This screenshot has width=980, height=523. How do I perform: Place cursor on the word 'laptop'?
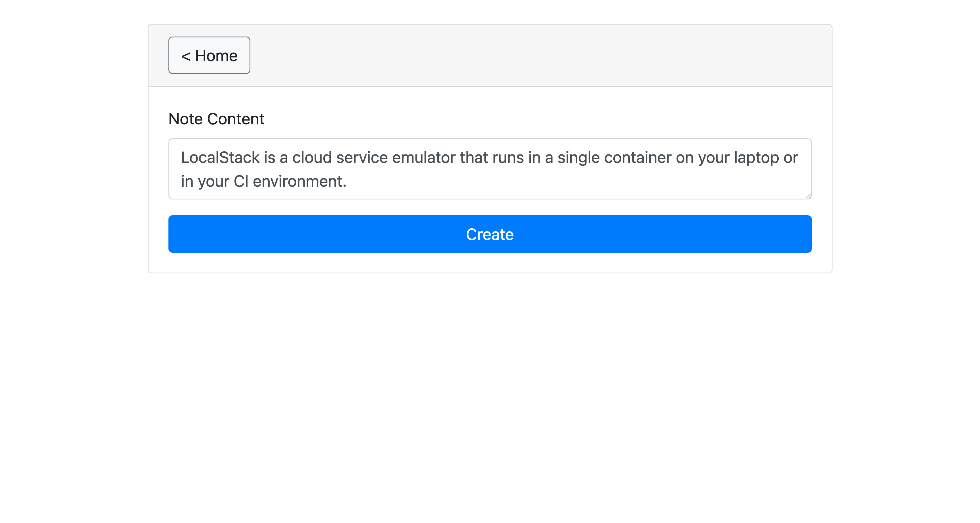click(756, 158)
